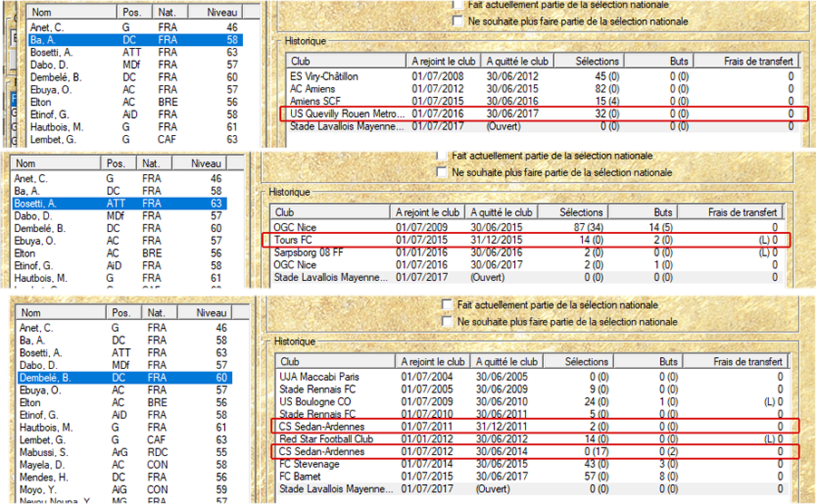Click the Buts value 8 (0)
This screenshot has width=816, height=504.
(668, 477)
